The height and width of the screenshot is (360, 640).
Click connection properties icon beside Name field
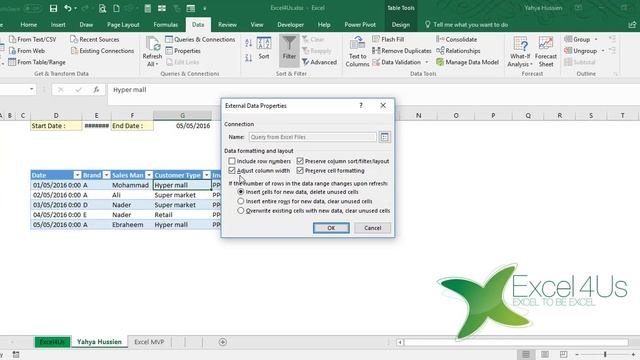[384, 137]
